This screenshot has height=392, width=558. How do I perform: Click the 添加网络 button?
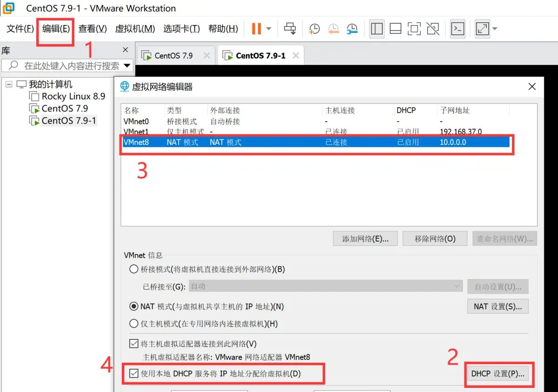coord(365,238)
